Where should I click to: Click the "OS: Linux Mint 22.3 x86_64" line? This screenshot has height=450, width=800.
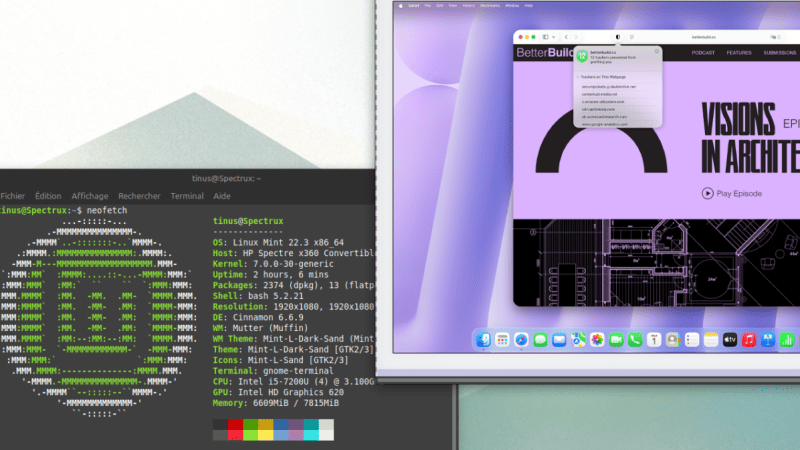(x=278, y=242)
